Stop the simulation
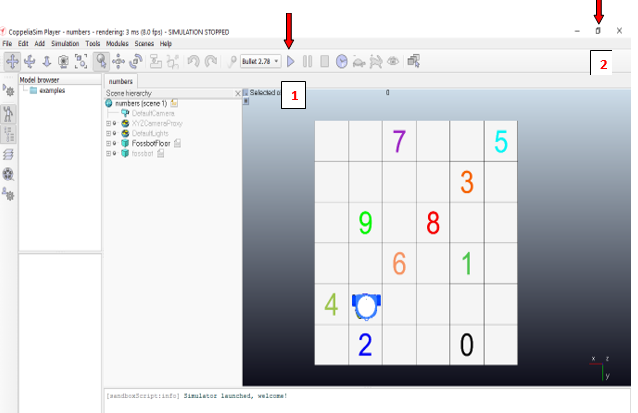This screenshot has width=638, height=413. tap(325, 62)
